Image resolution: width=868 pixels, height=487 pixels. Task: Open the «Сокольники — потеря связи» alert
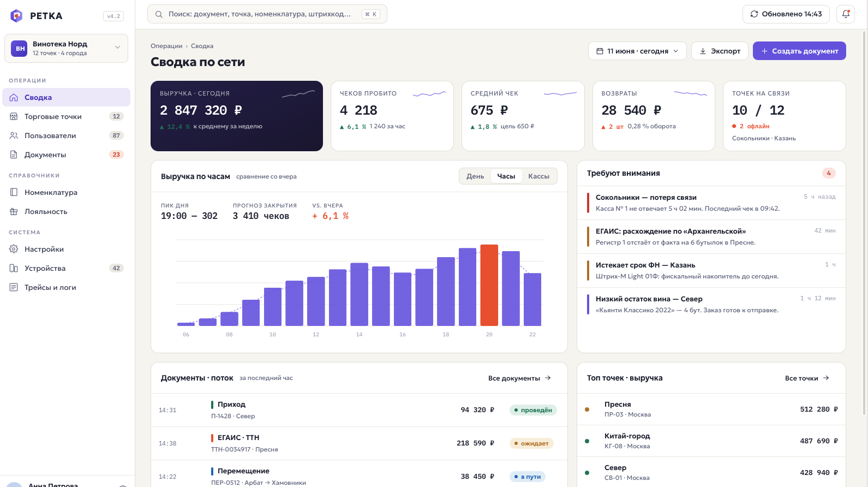[711, 203]
